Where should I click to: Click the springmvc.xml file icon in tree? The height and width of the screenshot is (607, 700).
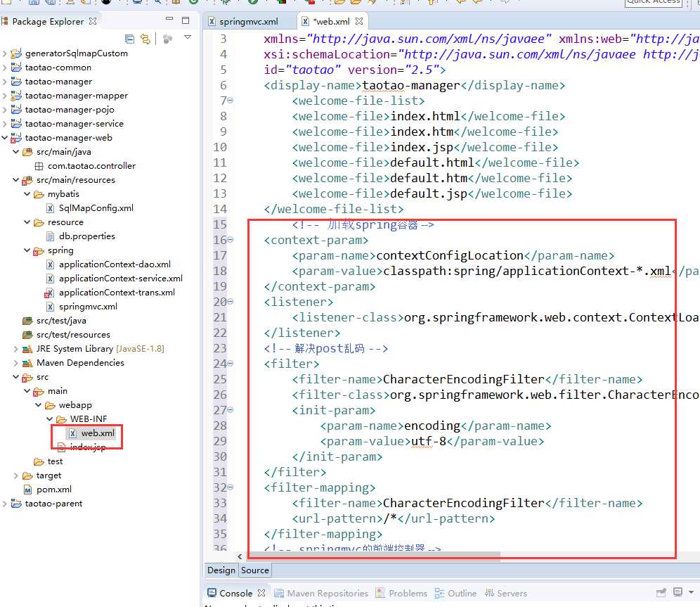(51, 307)
